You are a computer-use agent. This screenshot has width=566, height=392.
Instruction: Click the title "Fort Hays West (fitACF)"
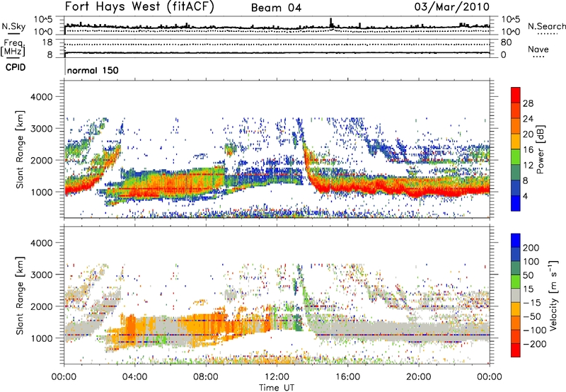click(x=139, y=6)
